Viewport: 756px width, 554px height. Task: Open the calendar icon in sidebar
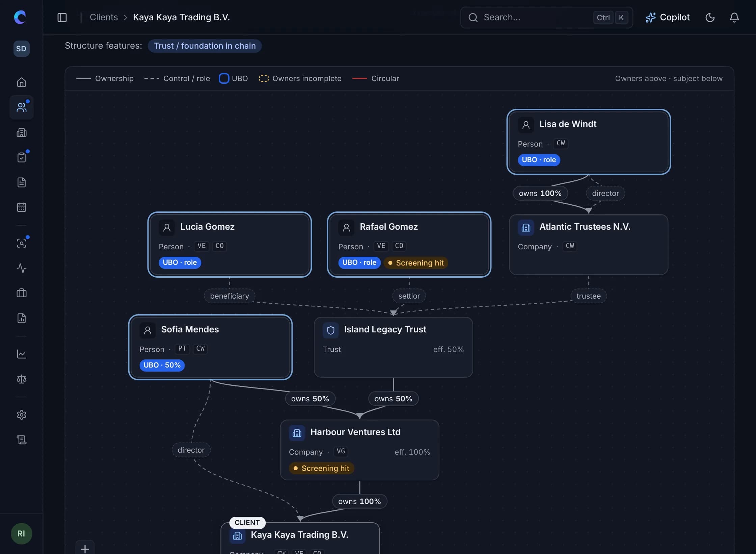pyautogui.click(x=22, y=207)
